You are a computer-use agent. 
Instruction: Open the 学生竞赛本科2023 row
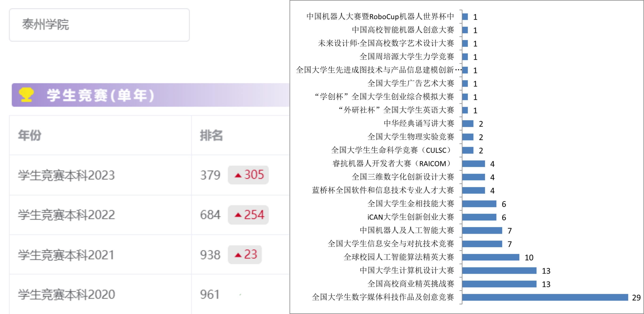coord(66,175)
